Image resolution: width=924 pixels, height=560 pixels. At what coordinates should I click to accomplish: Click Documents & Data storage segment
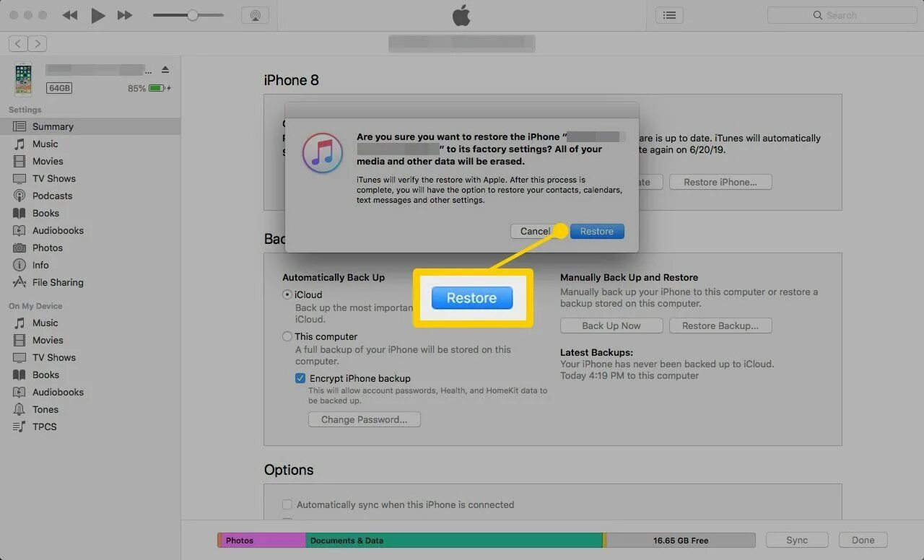click(x=454, y=540)
